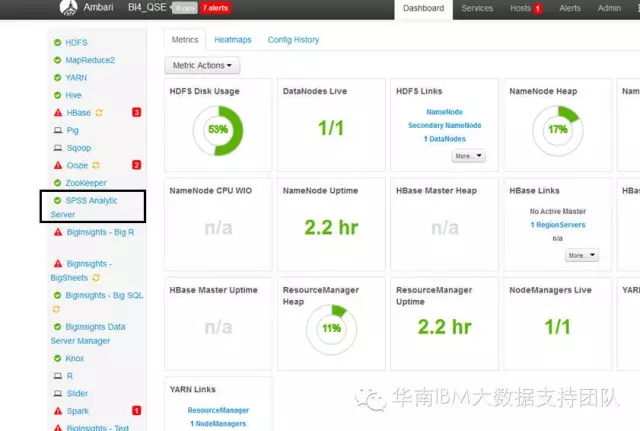
Task: Click the BI4_QSE cluster name
Action: click(x=147, y=7)
